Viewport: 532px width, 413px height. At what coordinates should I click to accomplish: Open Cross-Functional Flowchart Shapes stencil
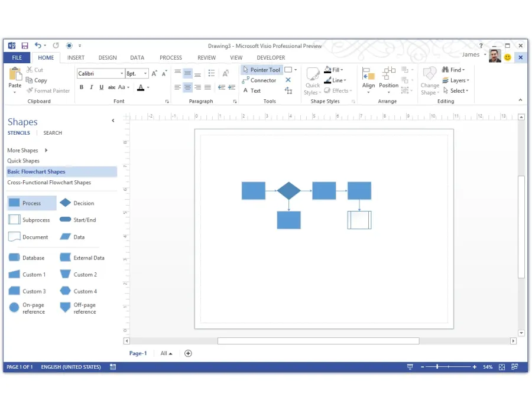click(49, 183)
